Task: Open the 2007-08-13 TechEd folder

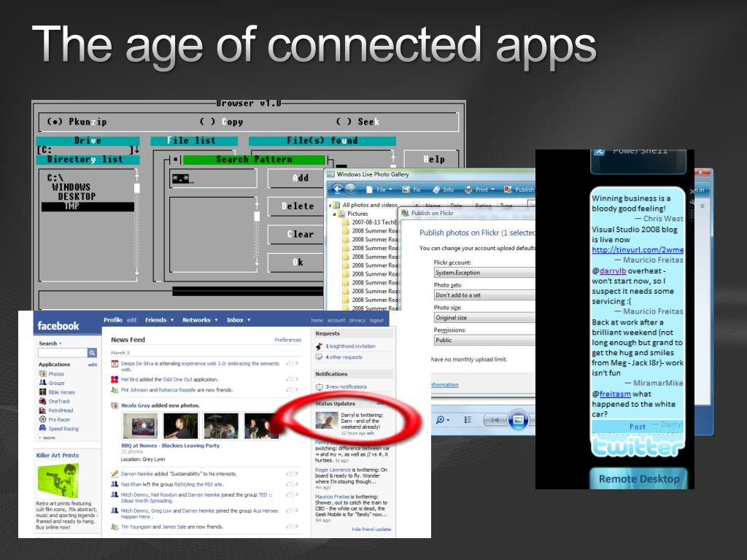Action: [370, 222]
